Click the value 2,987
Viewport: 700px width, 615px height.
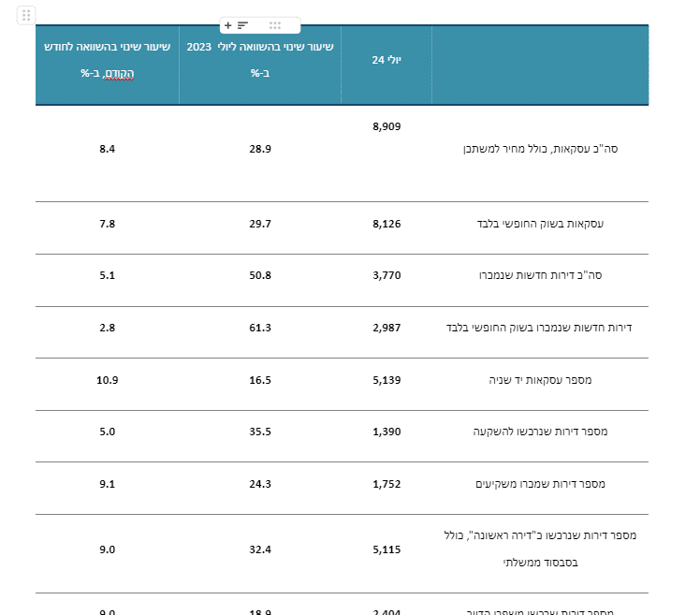pos(386,328)
